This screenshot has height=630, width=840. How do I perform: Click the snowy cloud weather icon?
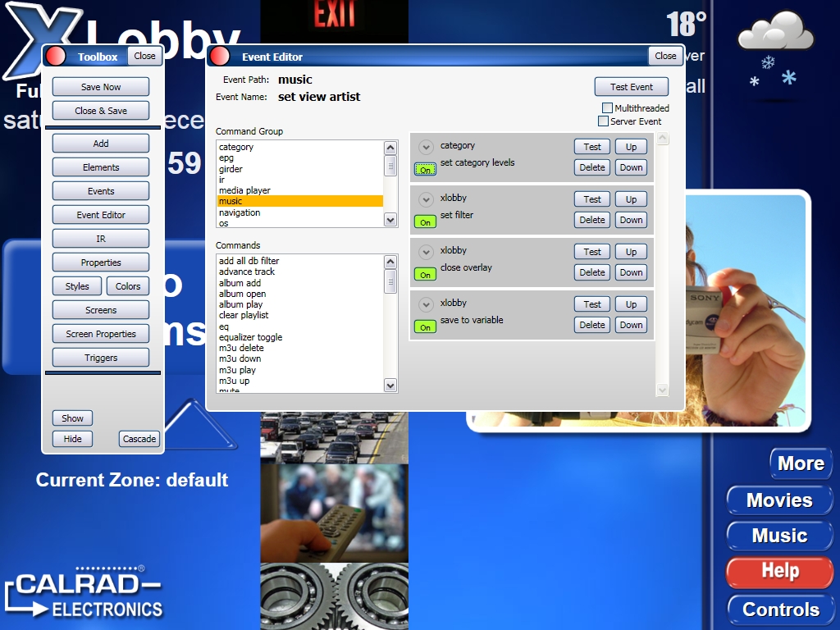pos(774,51)
